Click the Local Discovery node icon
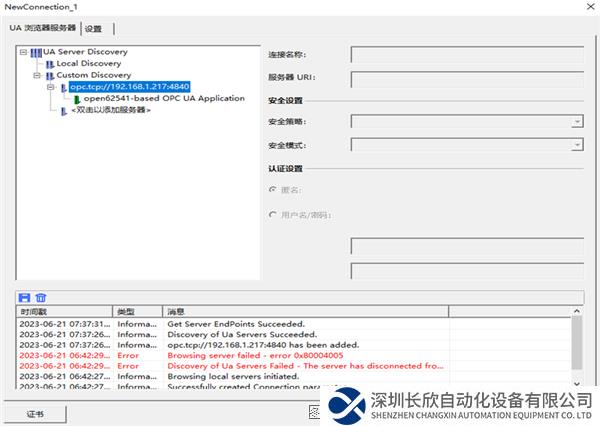Screen dimensions: 600x426 point(49,63)
